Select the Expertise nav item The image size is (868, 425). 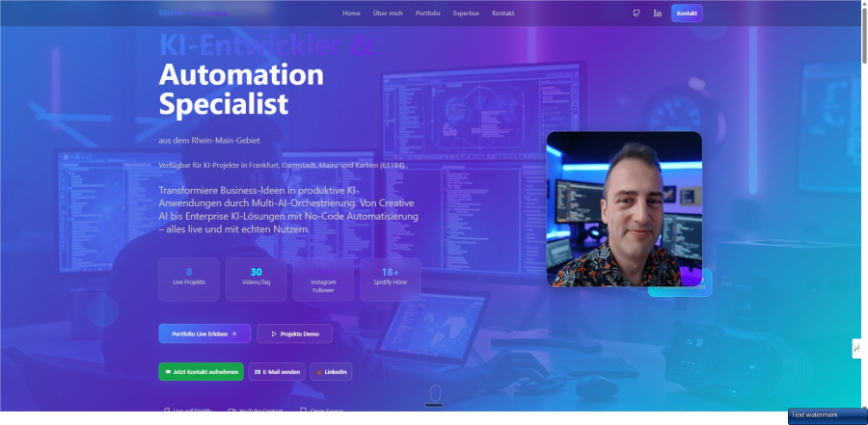[467, 13]
